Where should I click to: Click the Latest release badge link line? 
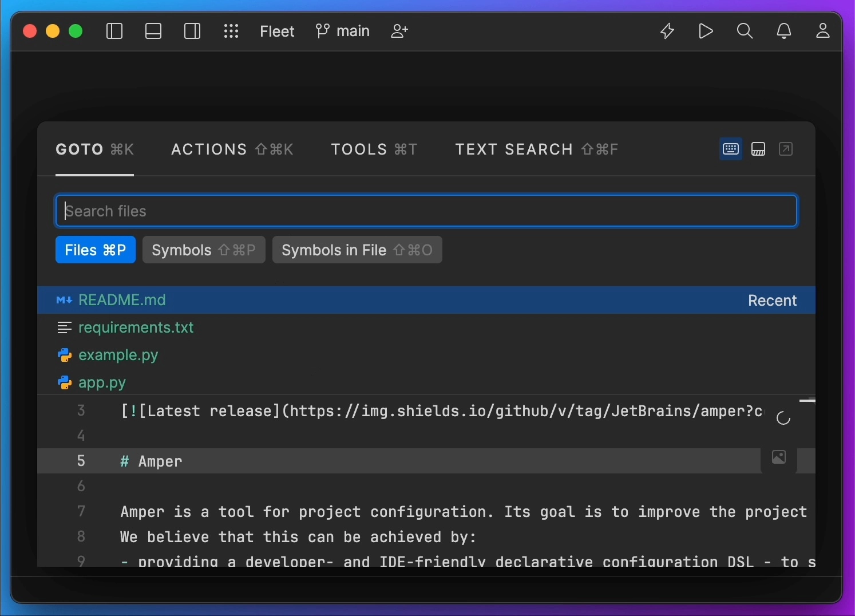pyautogui.click(x=441, y=411)
